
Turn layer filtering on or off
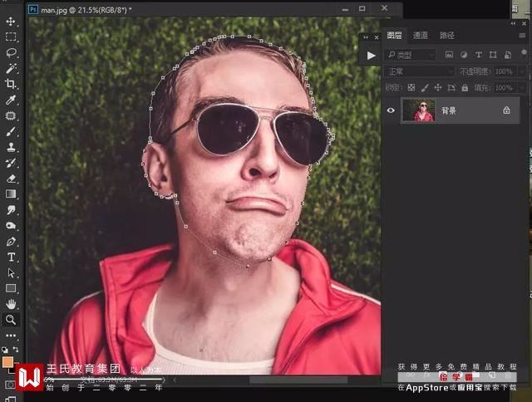[524, 52]
